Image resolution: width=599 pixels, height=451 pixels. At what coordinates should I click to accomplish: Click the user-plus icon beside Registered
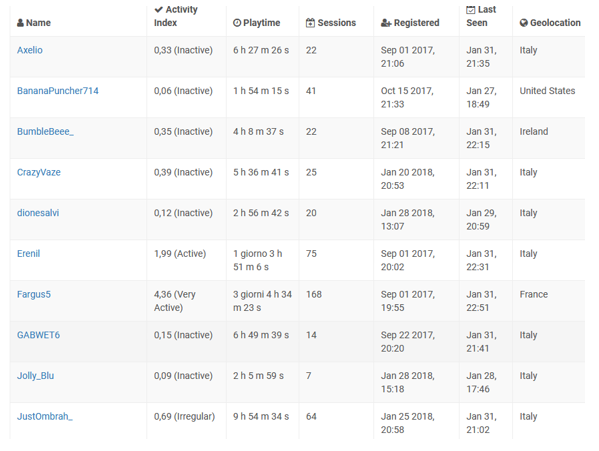coord(386,23)
